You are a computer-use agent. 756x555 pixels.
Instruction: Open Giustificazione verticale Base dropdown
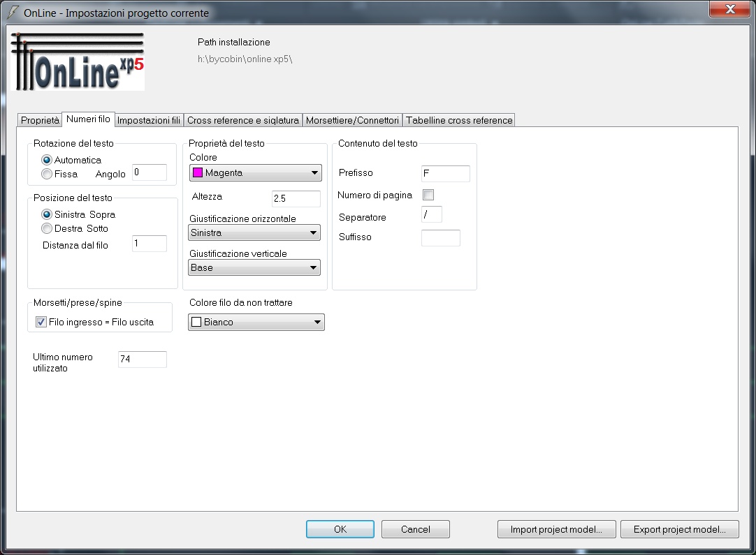pyautogui.click(x=255, y=267)
